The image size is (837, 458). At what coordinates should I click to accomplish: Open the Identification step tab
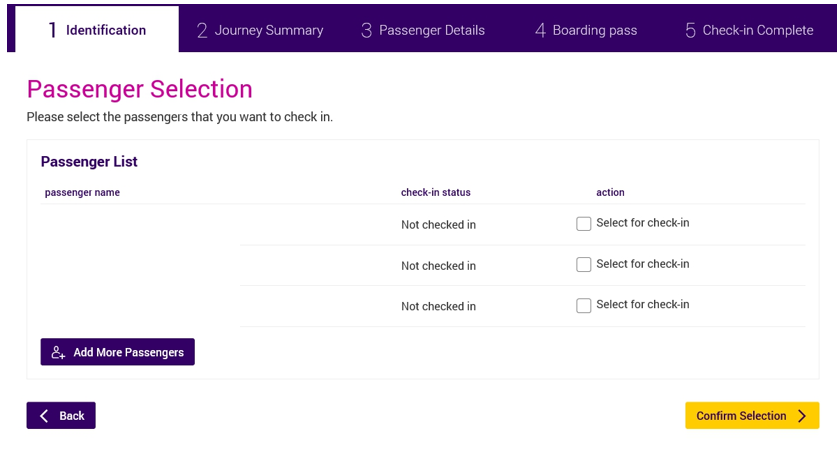click(x=97, y=29)
